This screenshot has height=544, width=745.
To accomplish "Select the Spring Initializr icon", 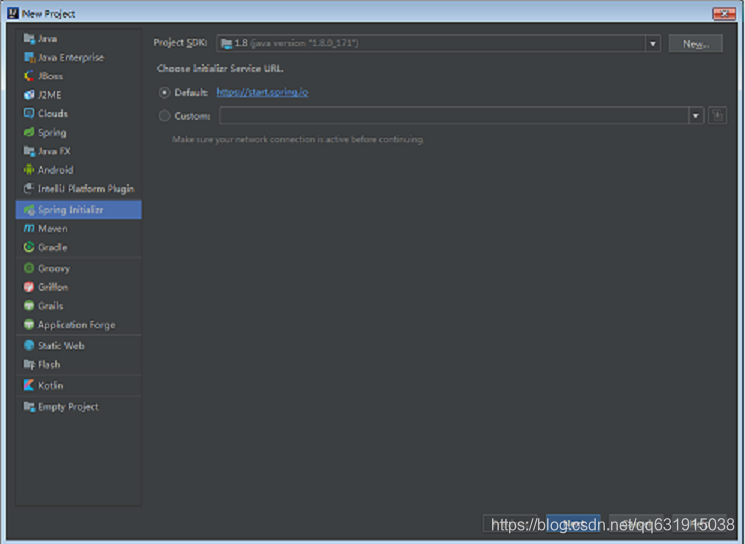I will click(29, 210).
